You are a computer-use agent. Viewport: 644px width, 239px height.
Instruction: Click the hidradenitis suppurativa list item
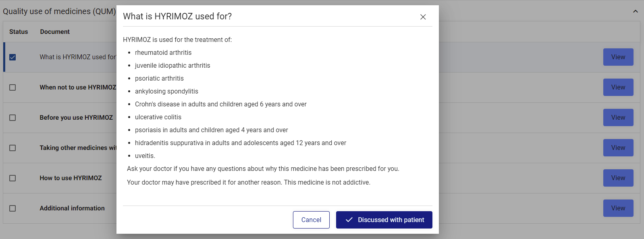(x=241, y=143)
